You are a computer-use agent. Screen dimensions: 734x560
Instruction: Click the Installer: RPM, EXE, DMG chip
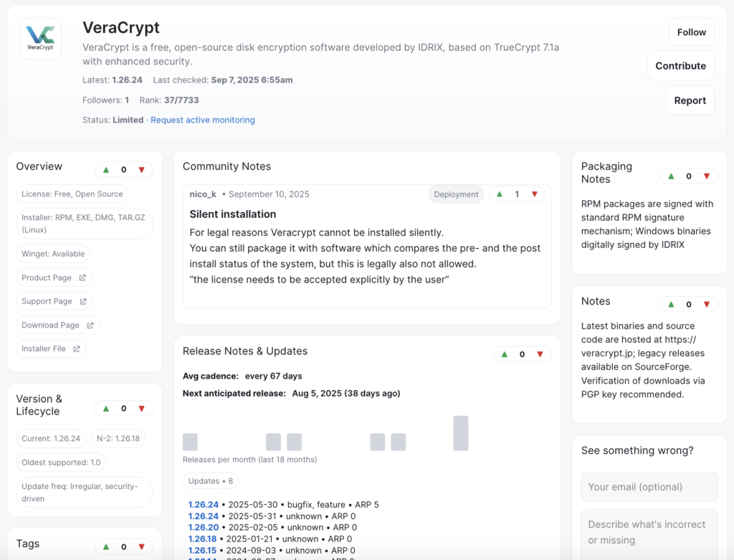tap(85, 224)
